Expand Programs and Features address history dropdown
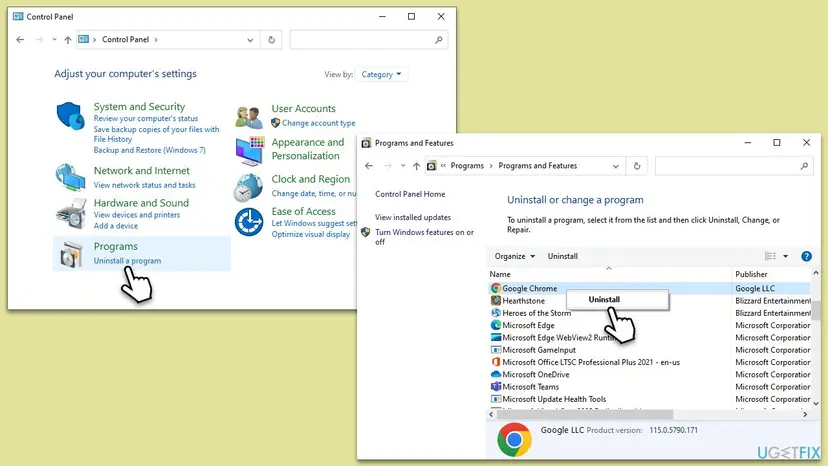This screenshot has height=466, width=828. pos(616,166)
